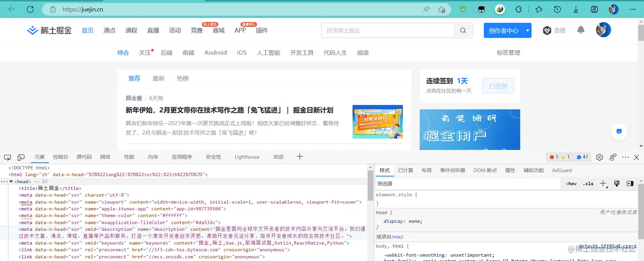This screenshot has height=261, width=644.
Task: Go back with the browser back arrow
Action: 12,9
